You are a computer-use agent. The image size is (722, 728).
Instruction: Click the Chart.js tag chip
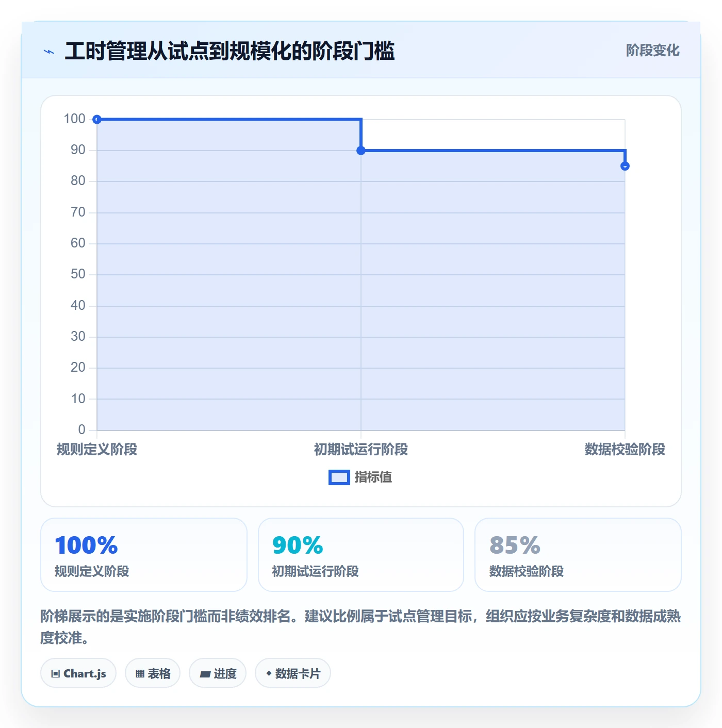tap(78, 673)
